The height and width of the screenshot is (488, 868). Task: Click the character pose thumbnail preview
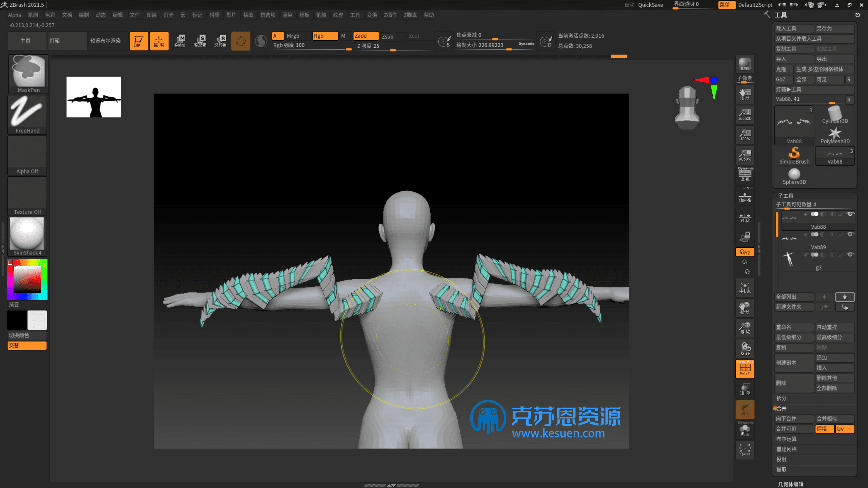[94, 97]
